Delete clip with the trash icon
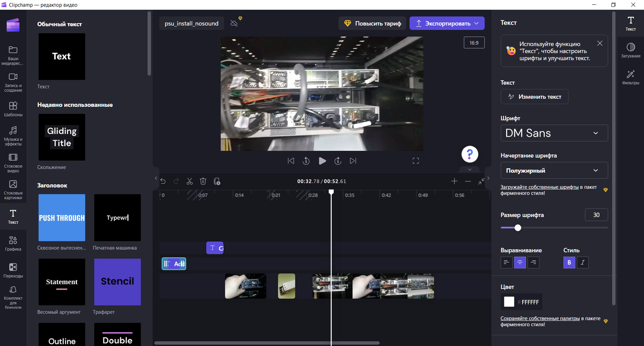Viewport: 644px width, 346px height. pos(203,182)
